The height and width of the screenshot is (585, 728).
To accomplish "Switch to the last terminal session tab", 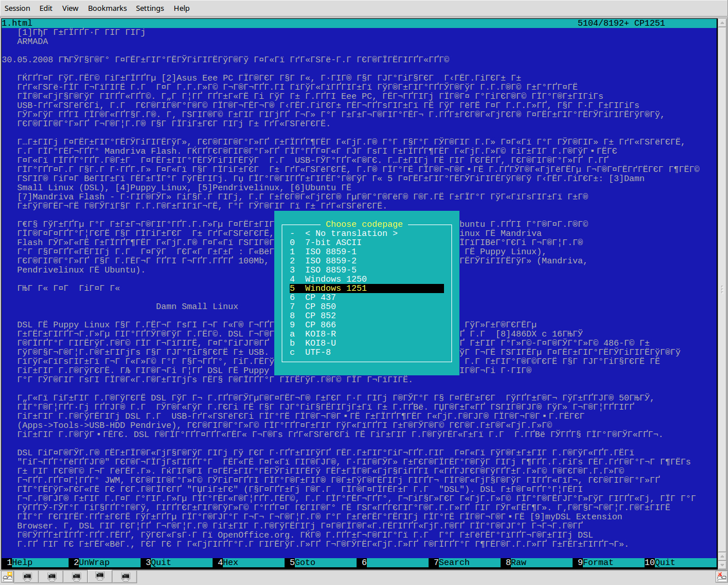I will tap(125, 577).
